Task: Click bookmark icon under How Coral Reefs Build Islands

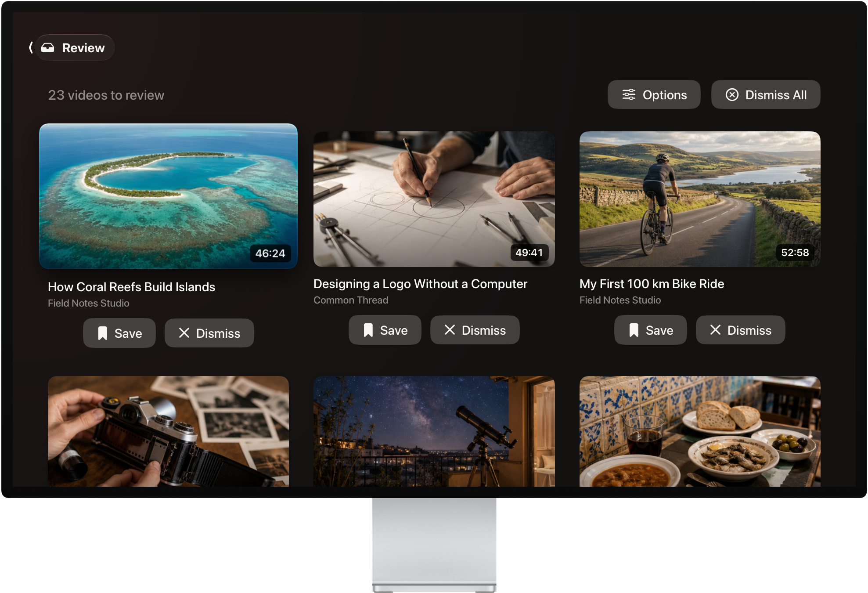Action: tap(102, 333)
